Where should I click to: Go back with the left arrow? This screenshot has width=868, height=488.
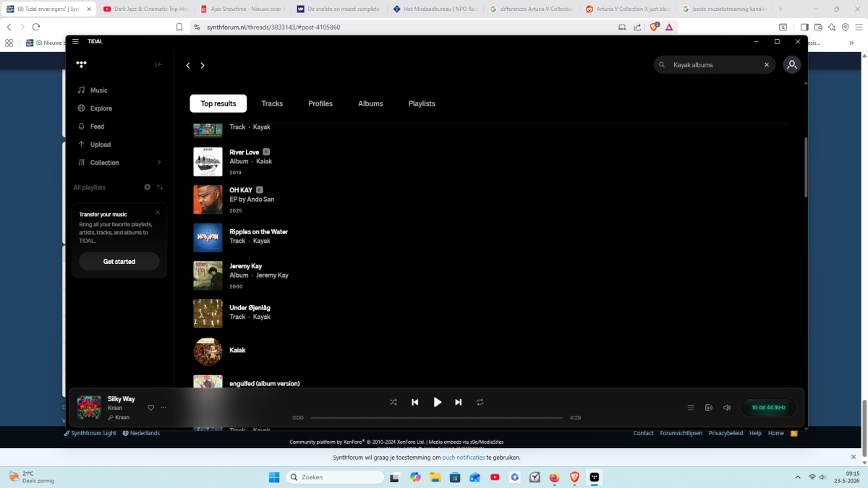point(188,65)
